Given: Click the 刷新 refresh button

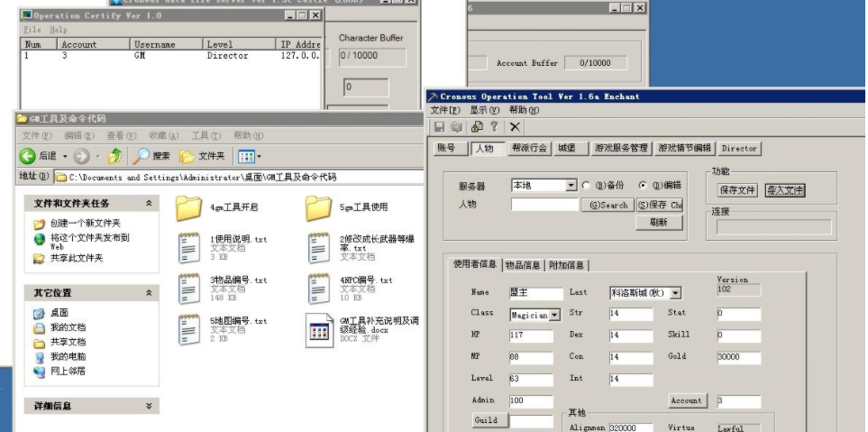Looking at the screenshot, I should [x=665, y=223].
